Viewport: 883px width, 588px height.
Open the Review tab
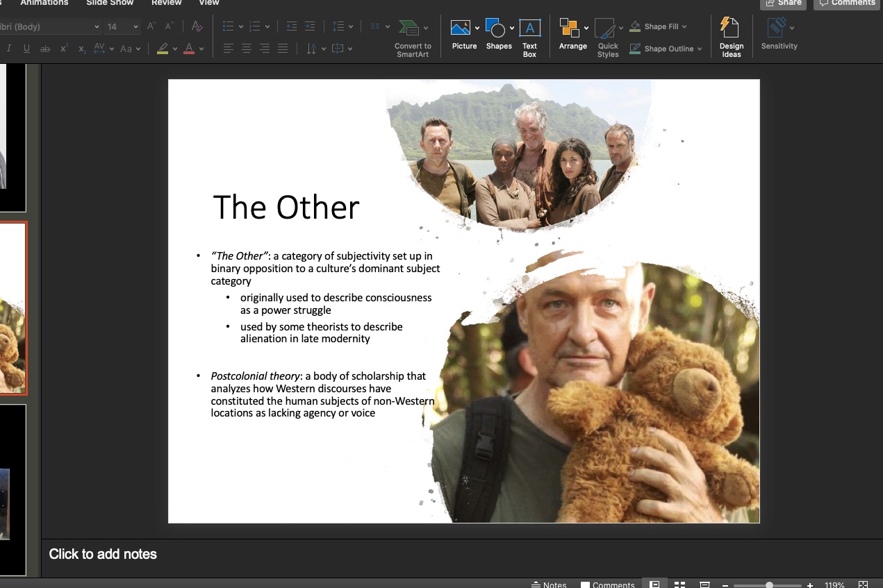click(x=166, y=3)
